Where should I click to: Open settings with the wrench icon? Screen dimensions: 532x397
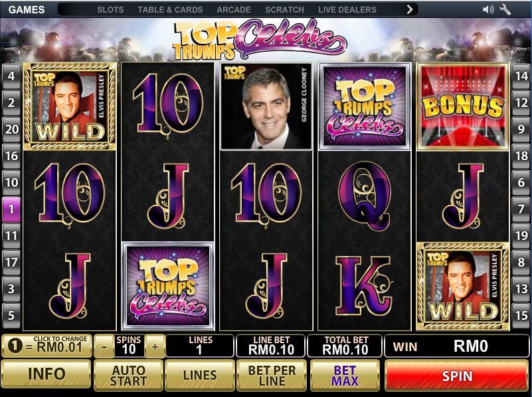tap(505, 9)
